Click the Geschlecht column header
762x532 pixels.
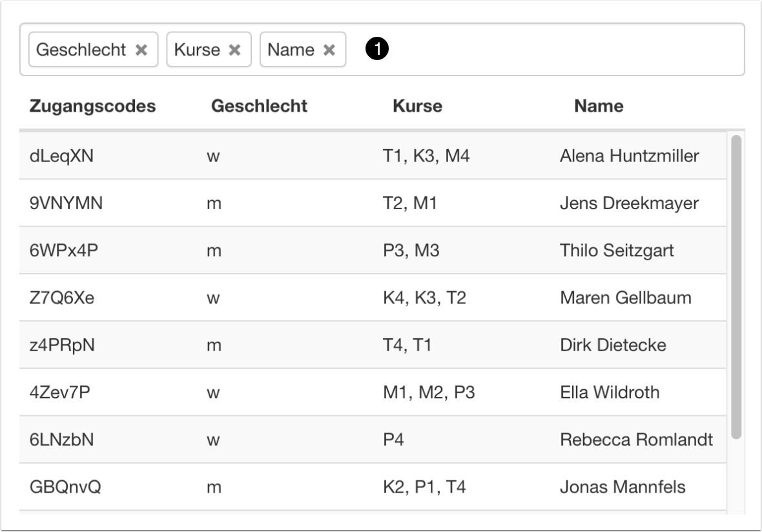pyautogui.click(x=259, y=107)
